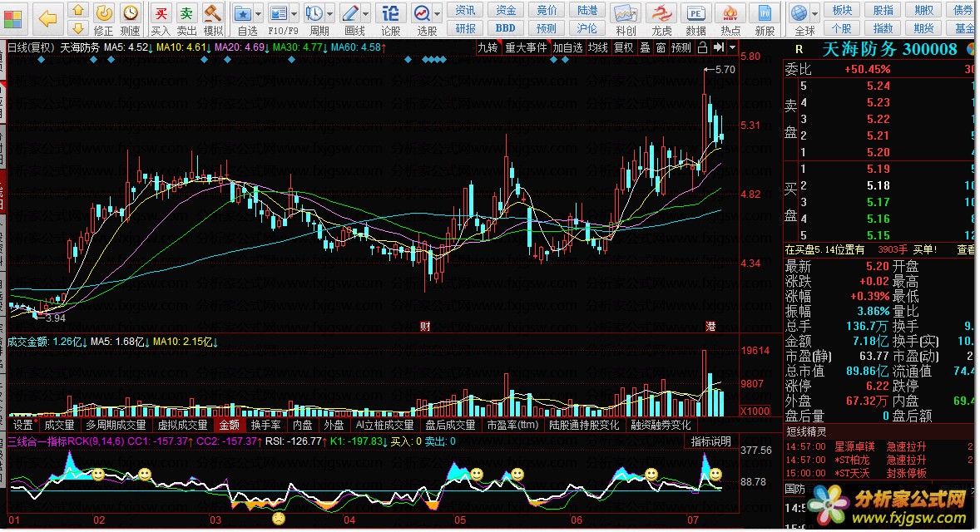Click 加自选 to add to watchlist
The width and height of the screenshot is (980, 532).
567,47
